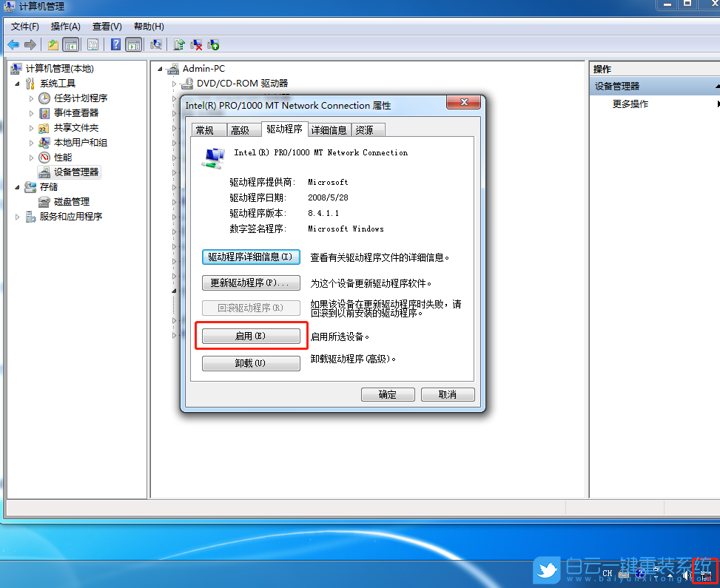Screen dimensions: 720x588
Task: Expand the 服务和应用程序 node
Action: (x=16, y=216)
